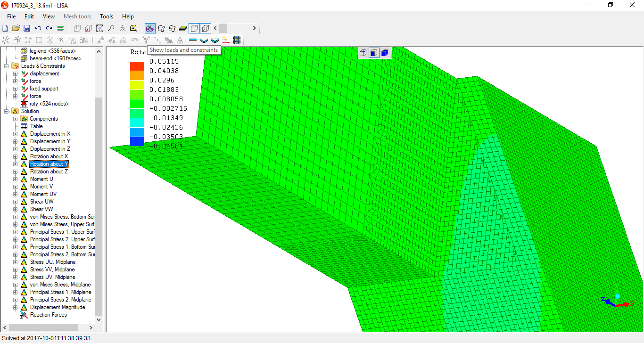Click the animation film strip icon

point(236,40)
